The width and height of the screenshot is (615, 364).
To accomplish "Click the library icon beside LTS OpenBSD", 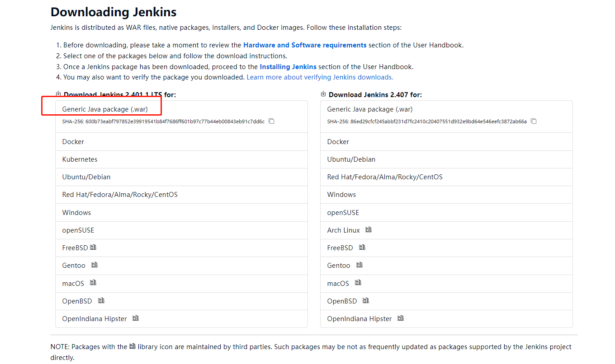I will point(101,300).
